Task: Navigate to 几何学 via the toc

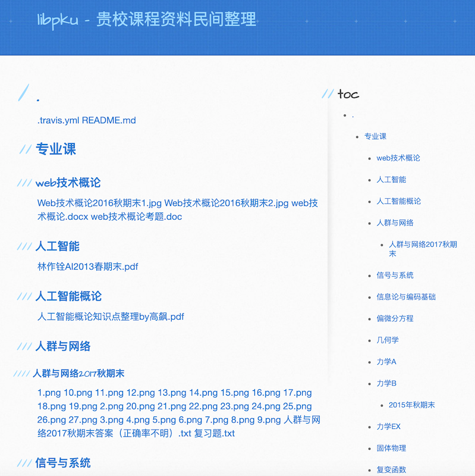Action: pos(388,340)
